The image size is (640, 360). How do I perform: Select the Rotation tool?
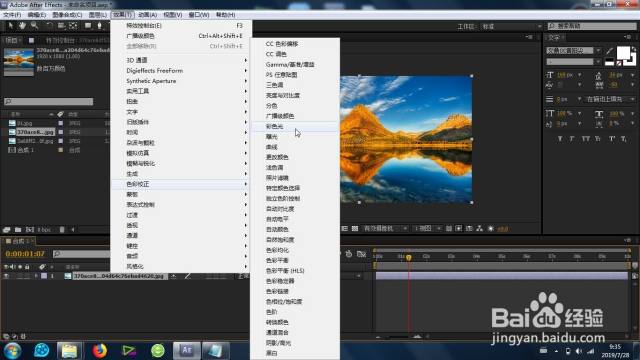[x=49, y=26]
